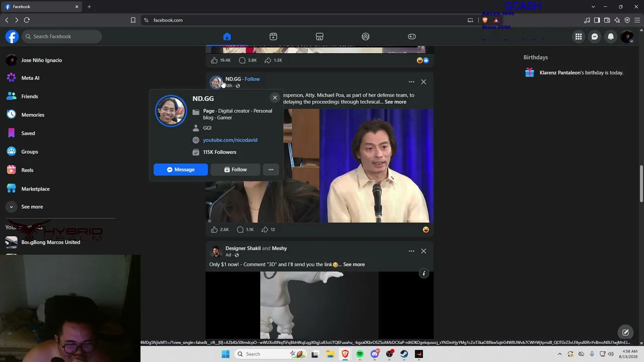Open Steam from the taskbar
The image size is (644, 362).
(404, 354)
